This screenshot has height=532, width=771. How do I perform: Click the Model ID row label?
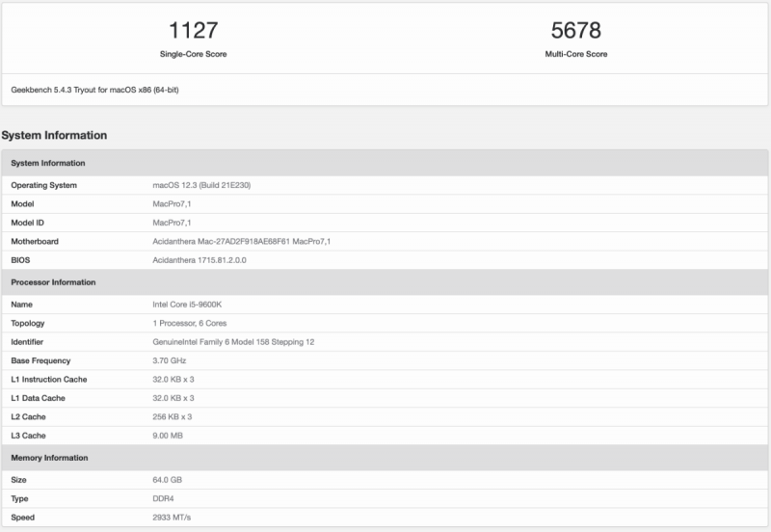tap(28, 223)
